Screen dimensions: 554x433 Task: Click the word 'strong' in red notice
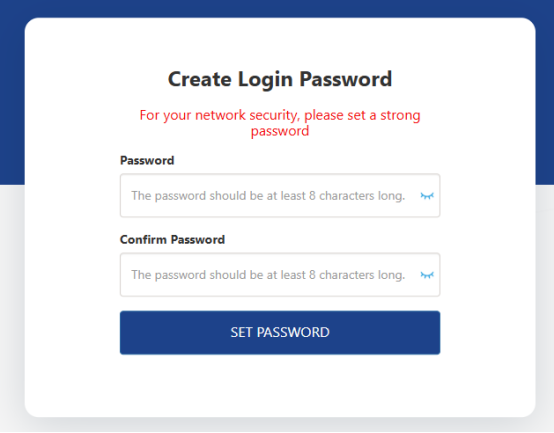tap(400, 115)
